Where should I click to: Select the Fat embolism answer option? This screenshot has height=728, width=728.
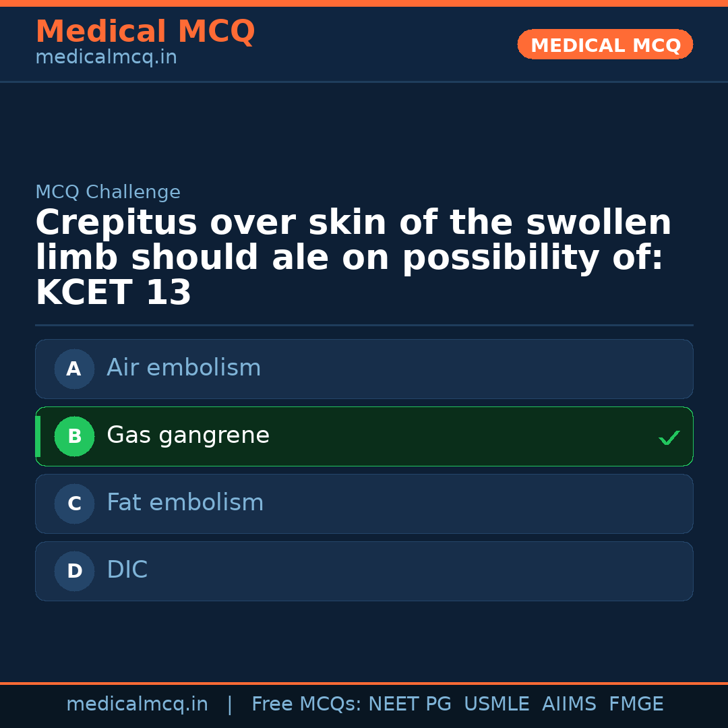coord(364,504)
